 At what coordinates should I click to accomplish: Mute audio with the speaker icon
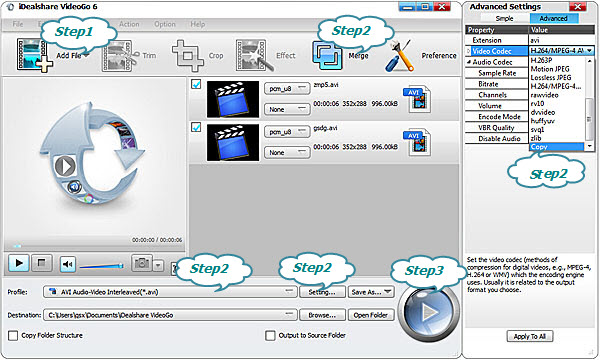pyautogui.click(x=68, y=264)
